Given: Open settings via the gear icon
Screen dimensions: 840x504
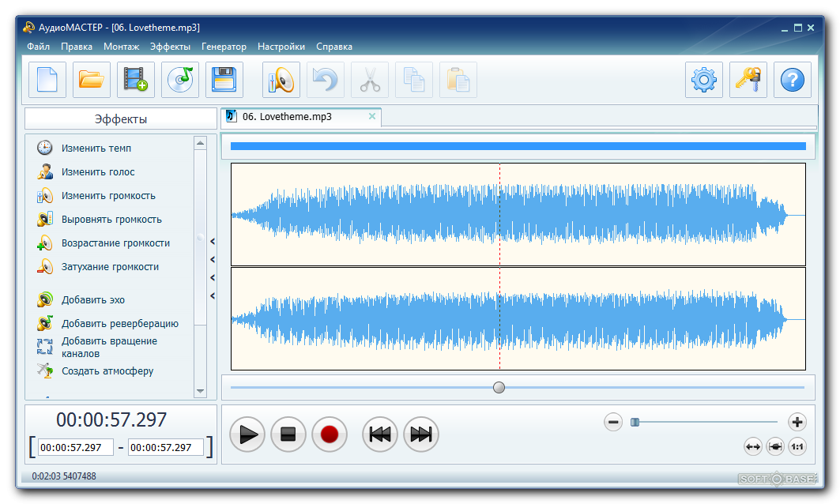Looking at the screenshot, I should click(704, 80).
